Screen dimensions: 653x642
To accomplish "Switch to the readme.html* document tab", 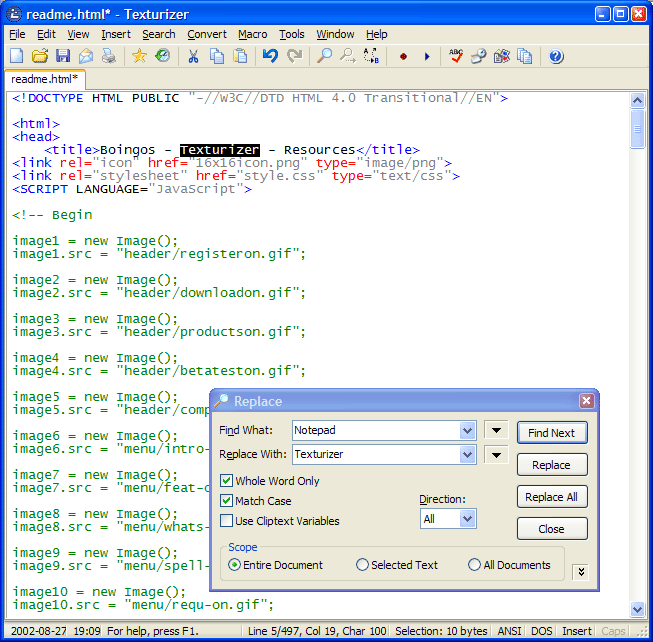I will pos(45,79).
